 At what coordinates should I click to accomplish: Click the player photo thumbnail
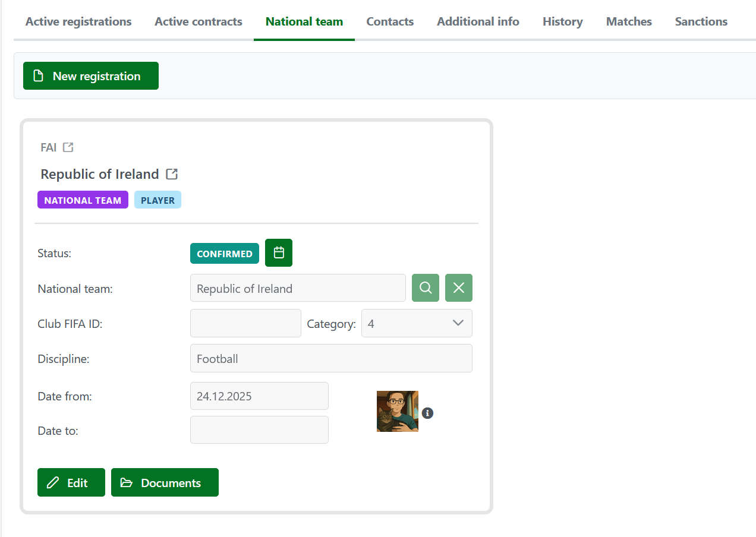pyautogui.click(x=398, y=411)
